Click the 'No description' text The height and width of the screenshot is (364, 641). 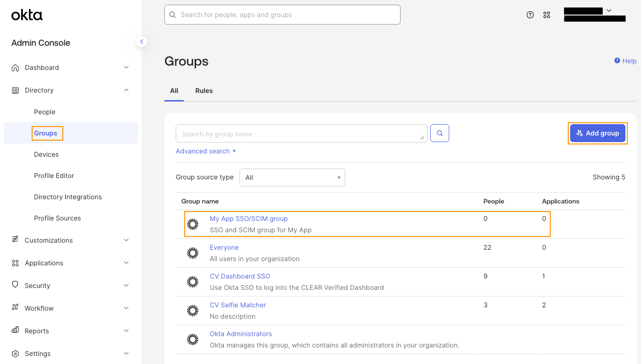pos(232,316)
